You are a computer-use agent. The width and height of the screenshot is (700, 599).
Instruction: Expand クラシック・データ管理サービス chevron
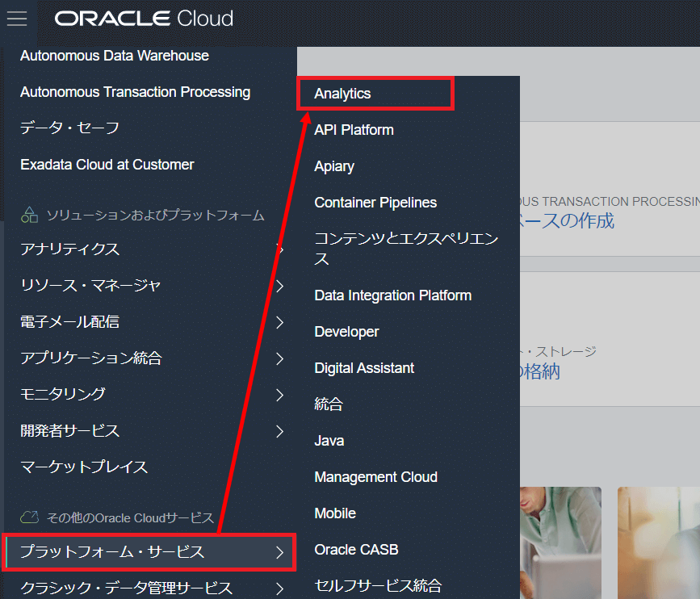click(280, 589)
